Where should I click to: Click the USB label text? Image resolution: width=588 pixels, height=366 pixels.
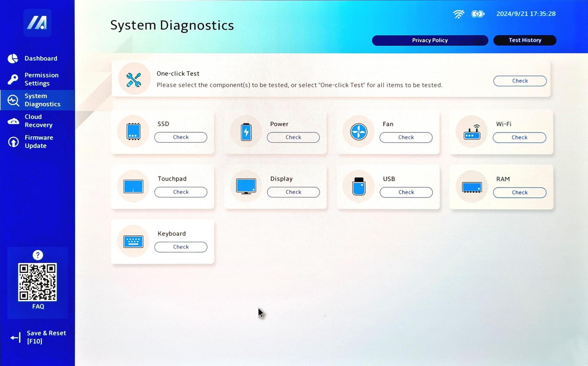coord(389,179)
